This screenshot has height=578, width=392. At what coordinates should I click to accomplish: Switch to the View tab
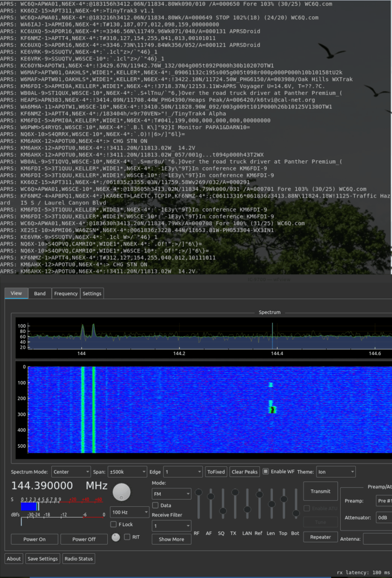coord(16,294)
